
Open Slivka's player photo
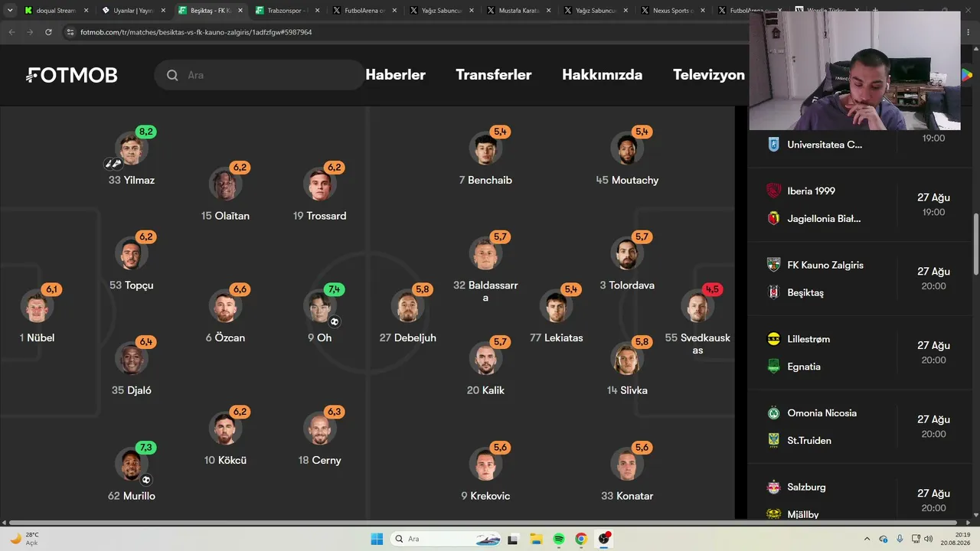pyautogui.click(x=627, y=359)
